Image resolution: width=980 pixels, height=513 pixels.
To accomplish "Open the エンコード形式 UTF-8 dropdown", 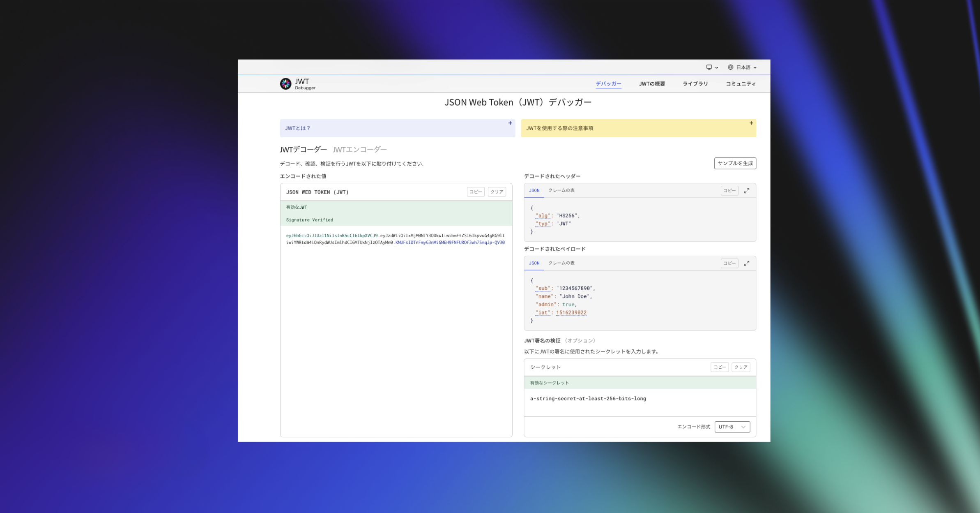I will [x=732, y=427].
